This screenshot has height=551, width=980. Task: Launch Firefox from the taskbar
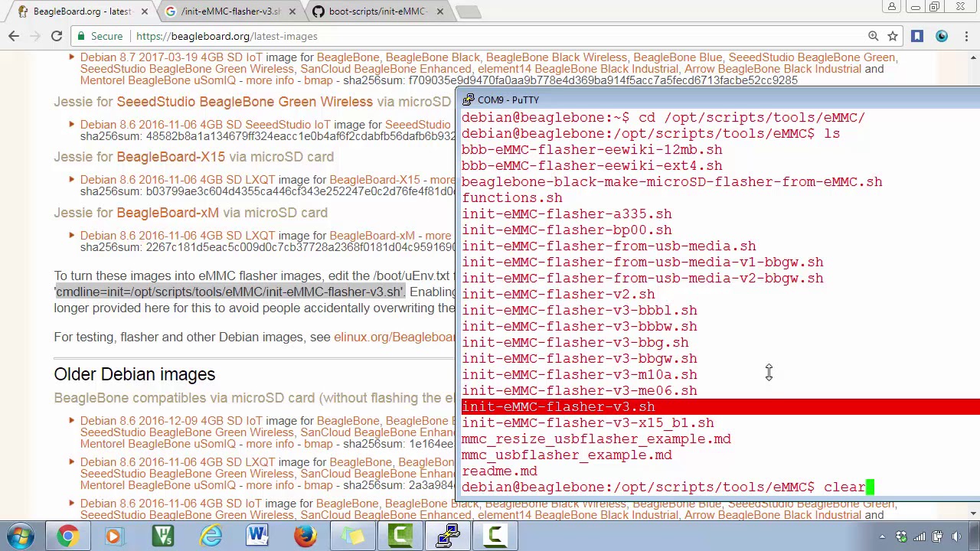(x=305, y=536)
